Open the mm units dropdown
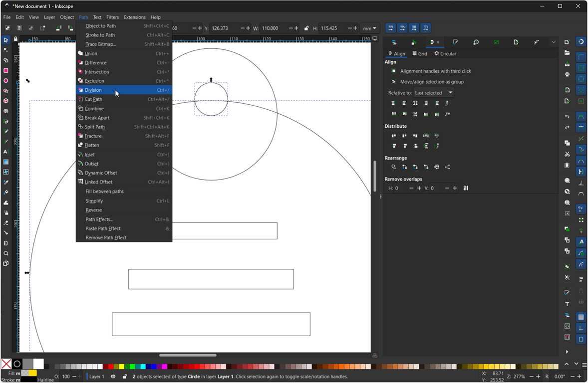 [369, 28]
